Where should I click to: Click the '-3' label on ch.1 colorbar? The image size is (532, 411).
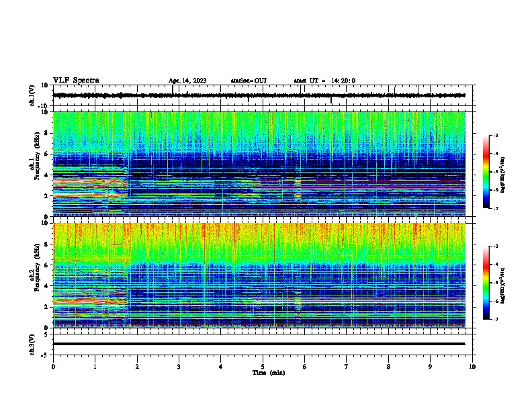pyautogui.click(x=496, y=135)
